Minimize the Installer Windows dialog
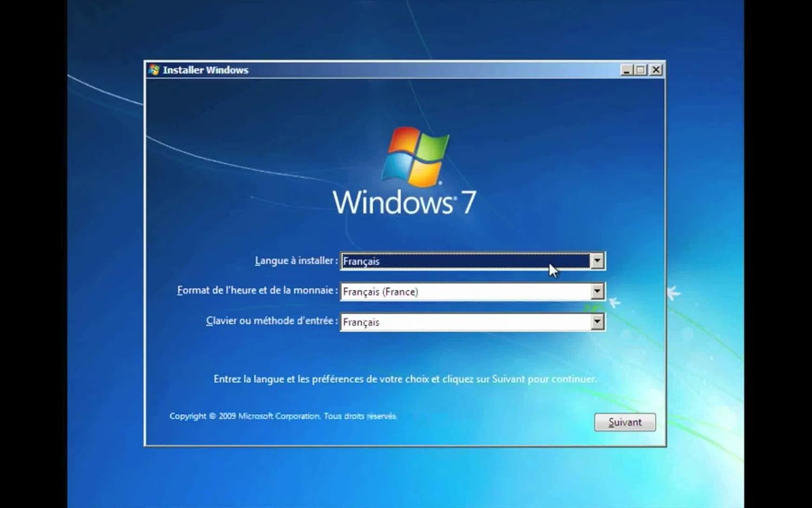Image resolution: width=812 pixels, height=508 pixels. [x=626, y=70]
